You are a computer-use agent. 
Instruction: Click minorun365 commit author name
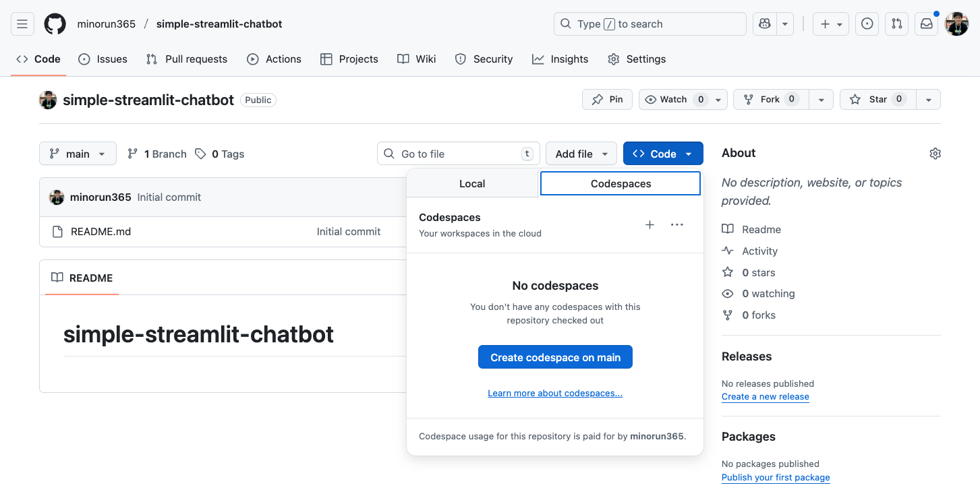pos(100,197)
